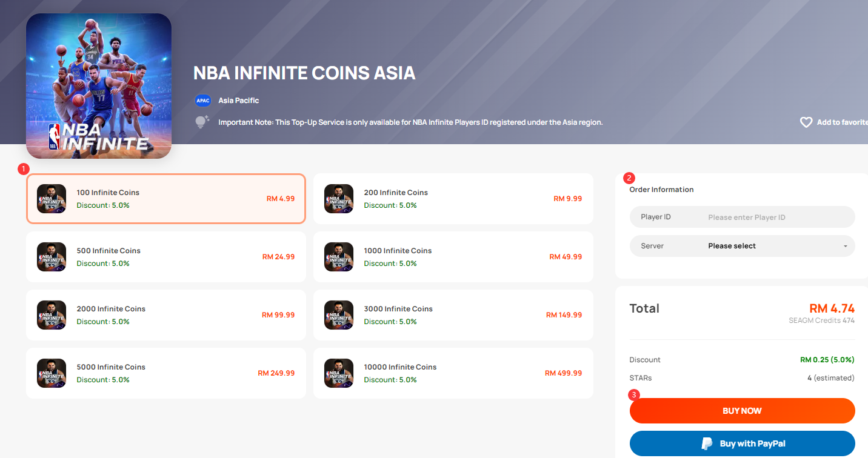The height and width of the screenshot is (458, 868).
Task: Click the NBA Infinite game cover image
Action: coord(99,86)
